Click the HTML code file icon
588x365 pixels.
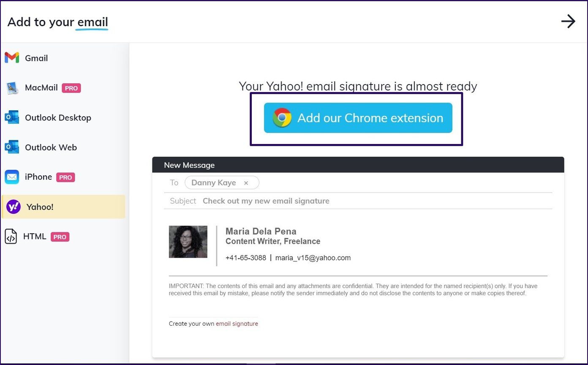tap(11, 237)
